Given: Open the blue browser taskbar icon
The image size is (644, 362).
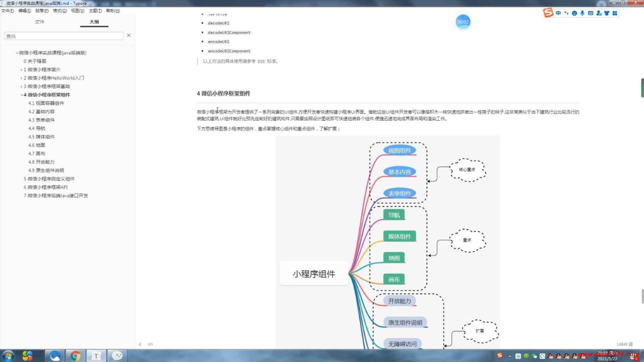Looking at the screenshot, I should (55, 356).
